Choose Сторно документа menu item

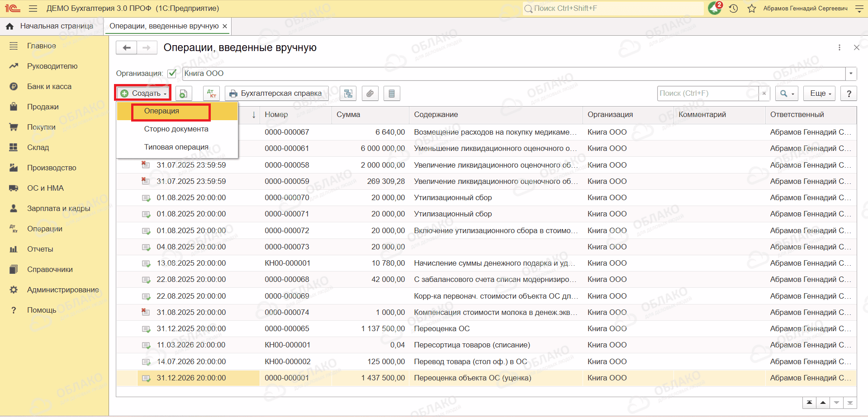click(176, 129)
